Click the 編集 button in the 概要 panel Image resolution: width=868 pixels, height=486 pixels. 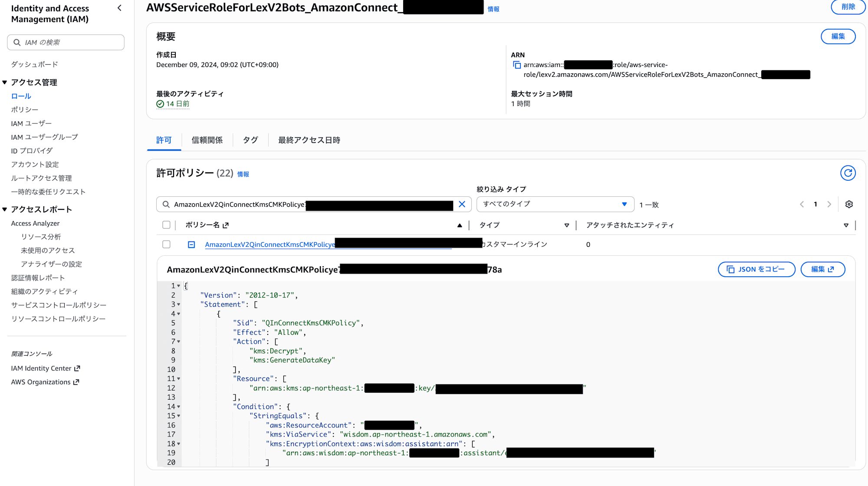pos(838,36)
